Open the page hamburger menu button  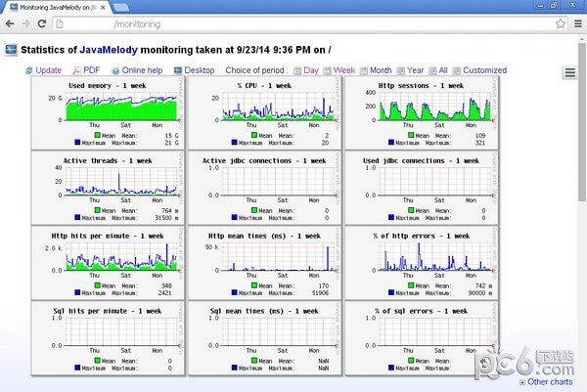pyautogui.click(x=569, y=72)
